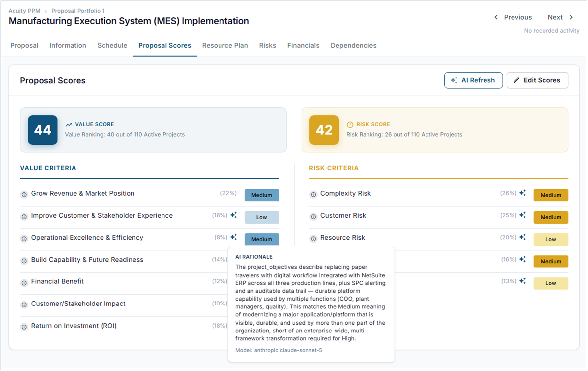Screen dimensions: 588x371
Task: Open info icon for Grow Revenue & Market Position
Action: click(24, 195)
